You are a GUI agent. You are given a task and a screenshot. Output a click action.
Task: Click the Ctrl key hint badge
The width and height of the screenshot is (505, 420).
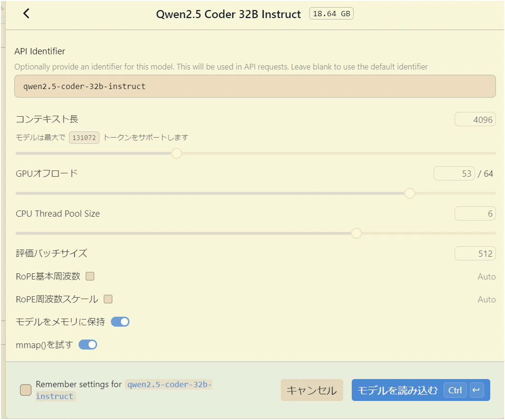pyautogui.click(x=455, y=390)
